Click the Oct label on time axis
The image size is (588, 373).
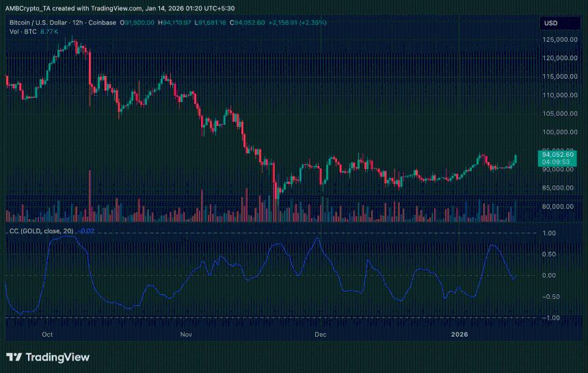tap(47, 335)
